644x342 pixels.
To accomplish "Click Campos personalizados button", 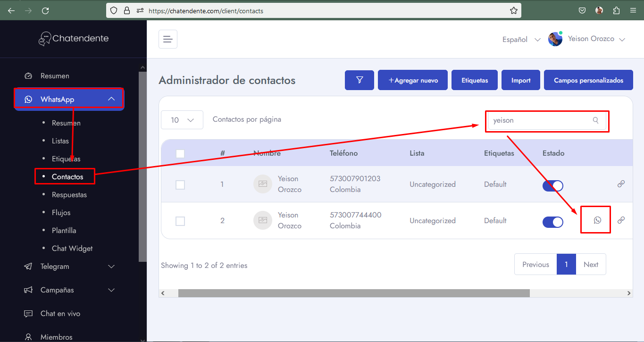I will pyautogui.click(x=589, y=80).
